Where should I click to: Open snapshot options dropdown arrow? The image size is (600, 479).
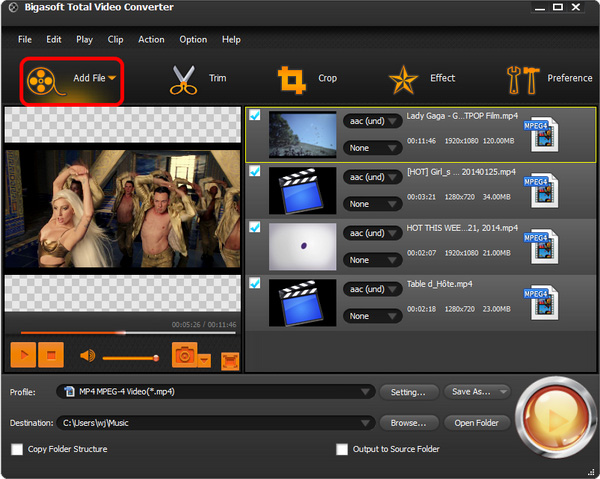pyautogui.click(x=204, y=360)
